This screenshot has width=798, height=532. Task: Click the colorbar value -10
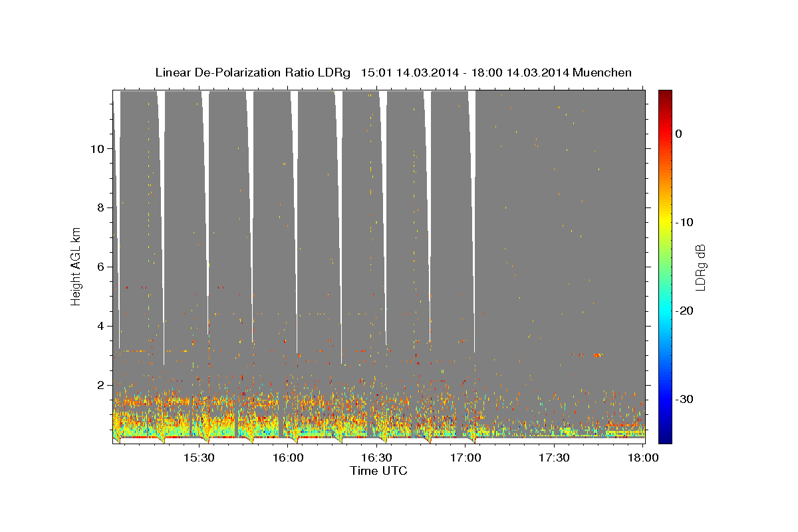(685, 222)
